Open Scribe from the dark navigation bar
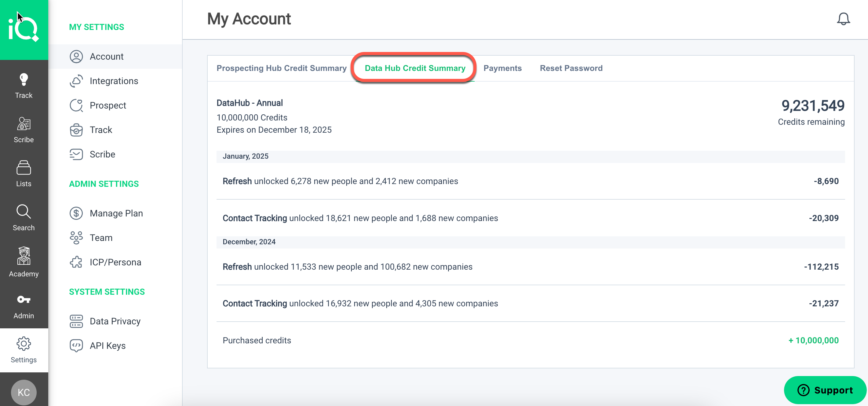This screenshot has width=868, height=406. click(24, 130)
